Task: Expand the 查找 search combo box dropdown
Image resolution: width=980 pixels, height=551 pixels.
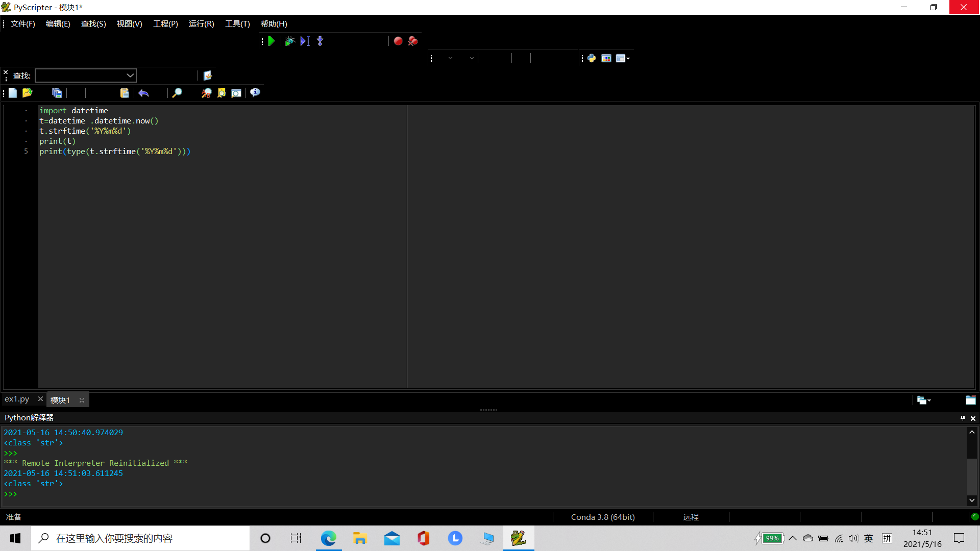Action: pyautogui.click(x=130, y=76)
